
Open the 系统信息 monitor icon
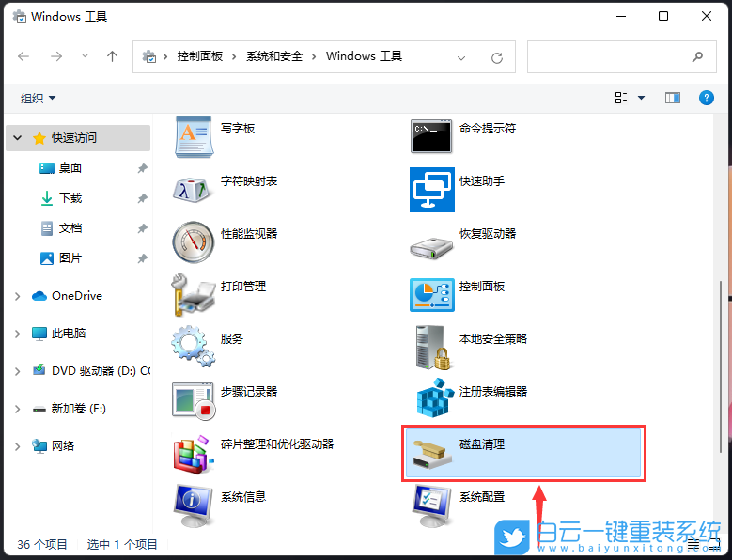pos(193,506)
